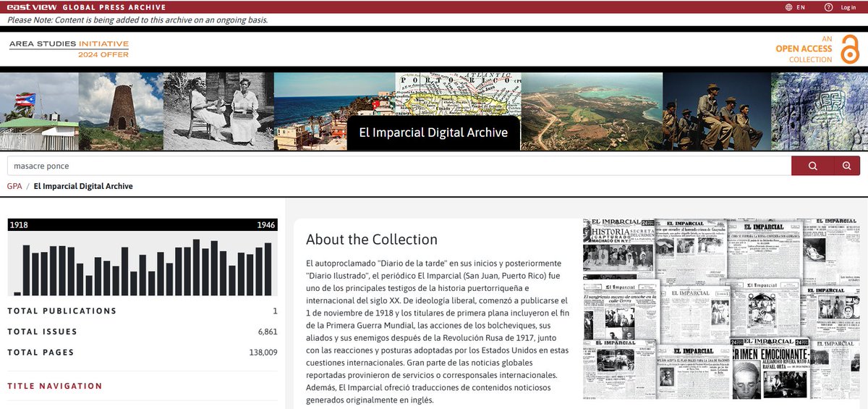Click the soldiers banner photo
This screenshot has height=409, width=868.
[717, 111]
